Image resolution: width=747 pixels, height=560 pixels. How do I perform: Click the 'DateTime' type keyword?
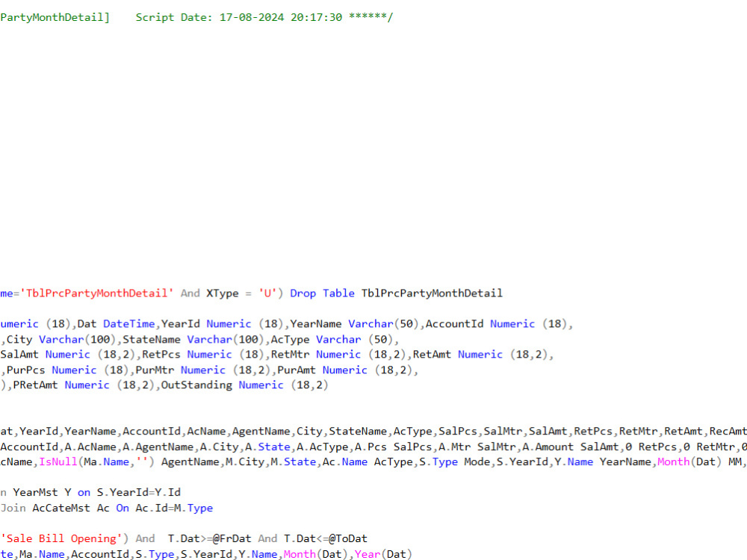click(x=129, y=324)
